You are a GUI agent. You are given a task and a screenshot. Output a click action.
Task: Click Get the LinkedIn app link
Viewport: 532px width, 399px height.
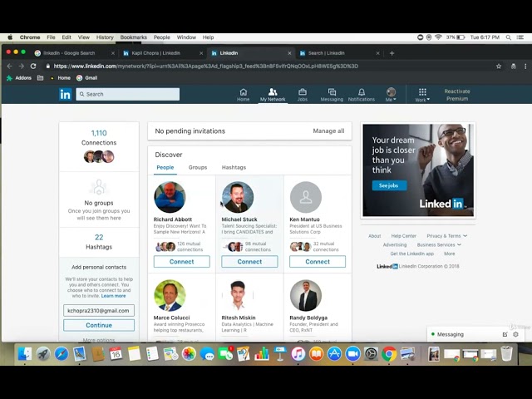(412, 254)
